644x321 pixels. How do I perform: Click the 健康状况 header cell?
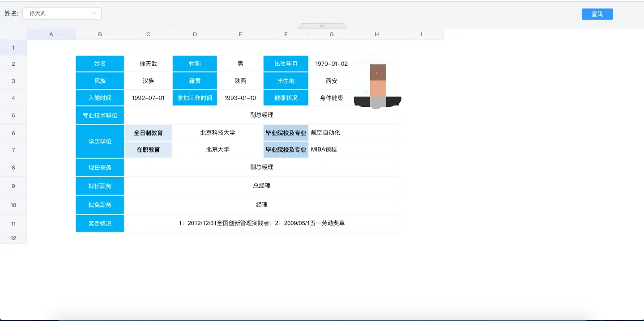click(x=286, y=98)
